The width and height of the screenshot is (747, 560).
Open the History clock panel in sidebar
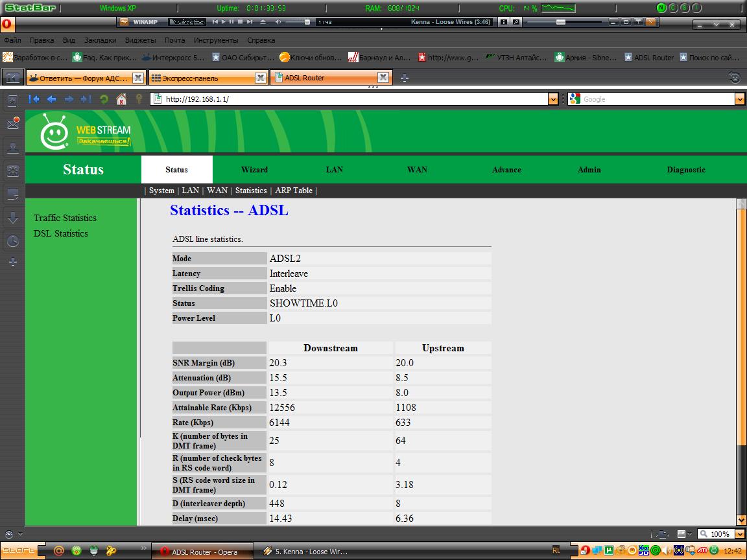12,241
